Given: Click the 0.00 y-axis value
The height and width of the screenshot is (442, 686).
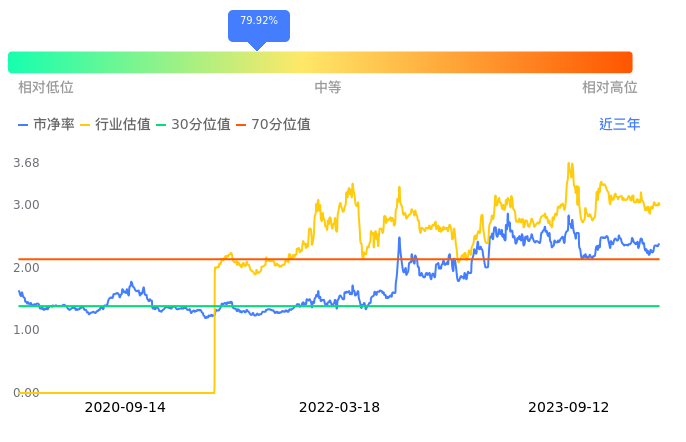Looking at the screenshot, I should pos(26,393).
